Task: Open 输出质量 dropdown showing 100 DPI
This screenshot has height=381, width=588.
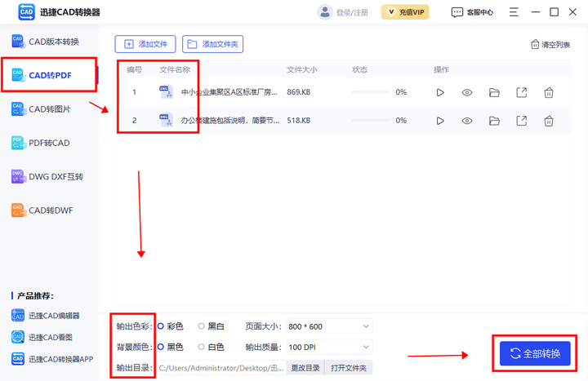Action: [x=329, y=347]
